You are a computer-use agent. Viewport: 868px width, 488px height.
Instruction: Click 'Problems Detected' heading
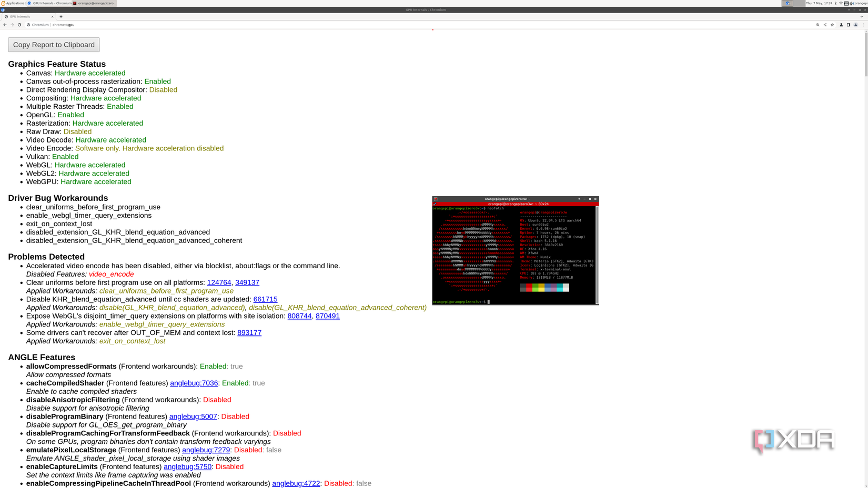click(x=46, y=257)
